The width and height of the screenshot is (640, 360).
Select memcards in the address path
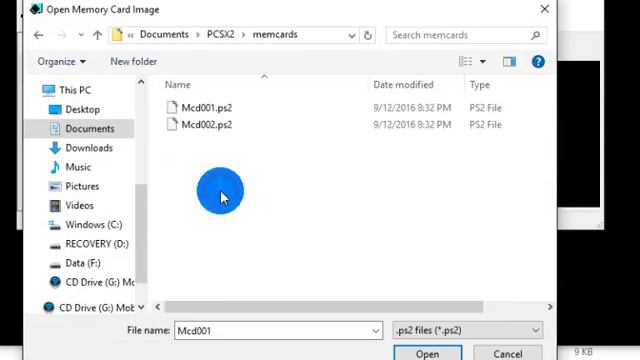(275, 35)
